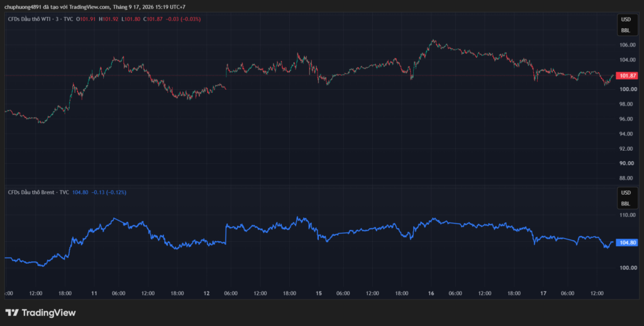Click the date 16 on time axis
The height and width of the screenshot is (326, 644).
(431, 293)
